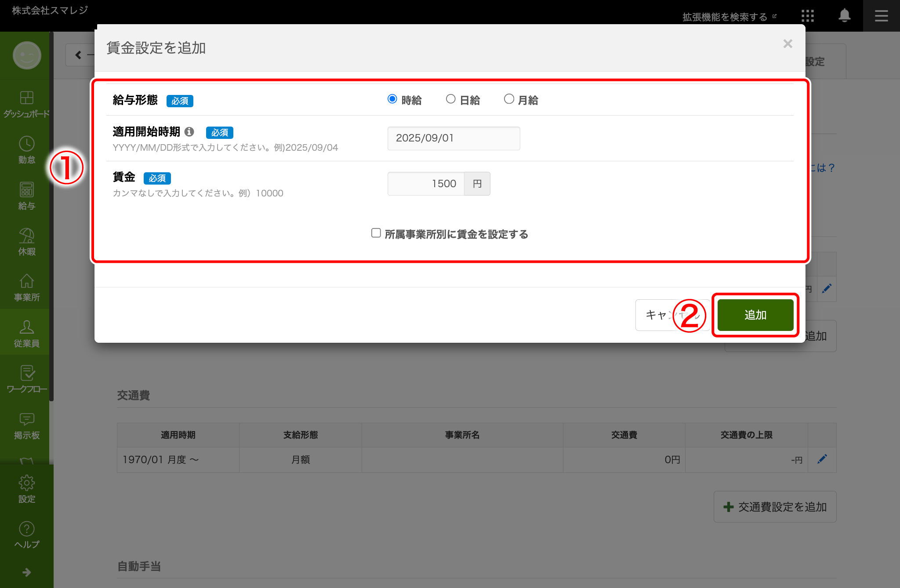Select the 時給 radio button

(392, 99)
